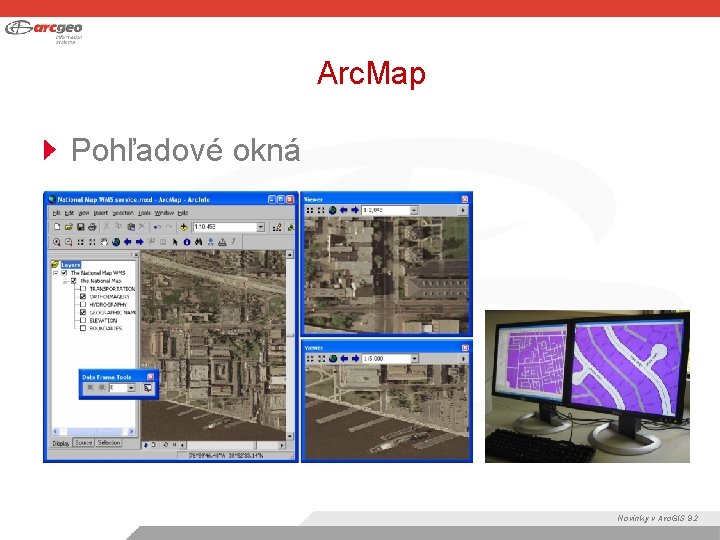
Task: Open the Window menu
Action: (164, 213)
